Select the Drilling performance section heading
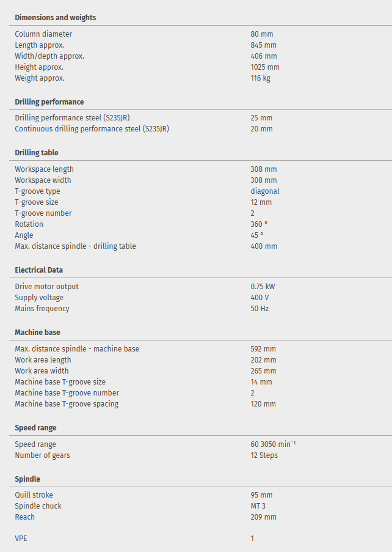The image size is (392, 552). point(49,102)
